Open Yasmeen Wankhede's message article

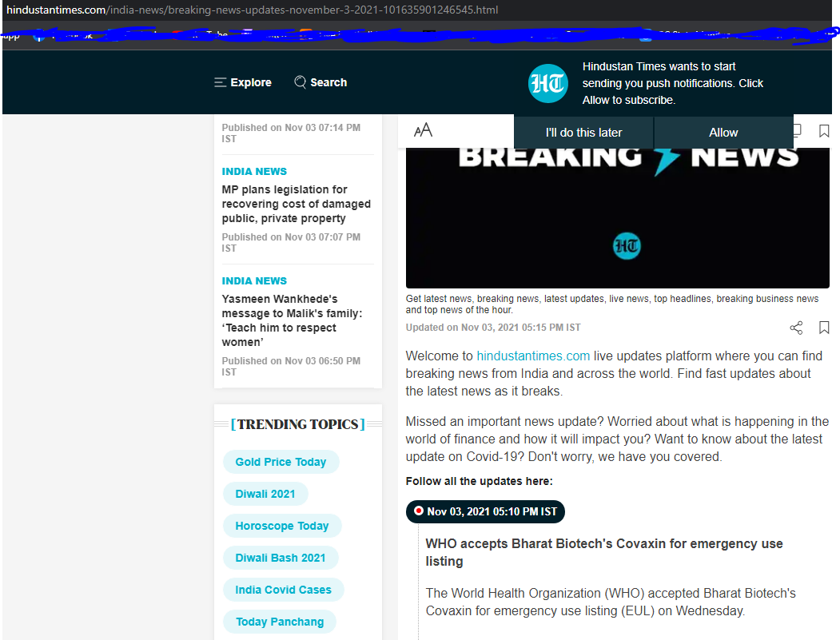[292, 320]
